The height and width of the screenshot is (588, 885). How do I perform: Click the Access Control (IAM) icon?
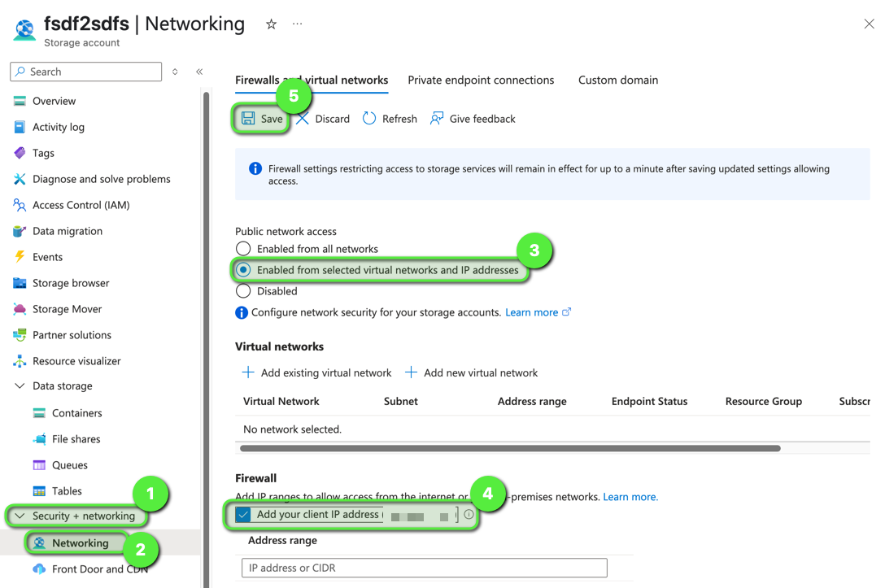(20, 205)
